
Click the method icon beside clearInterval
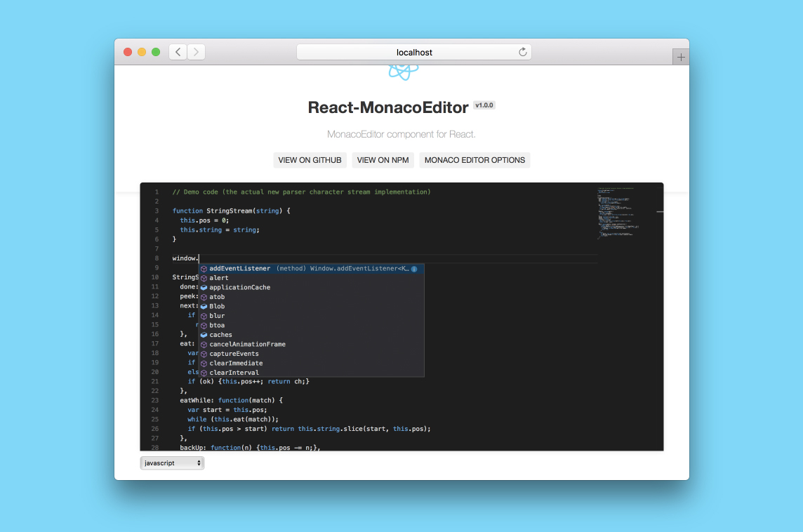pos(204,373)
